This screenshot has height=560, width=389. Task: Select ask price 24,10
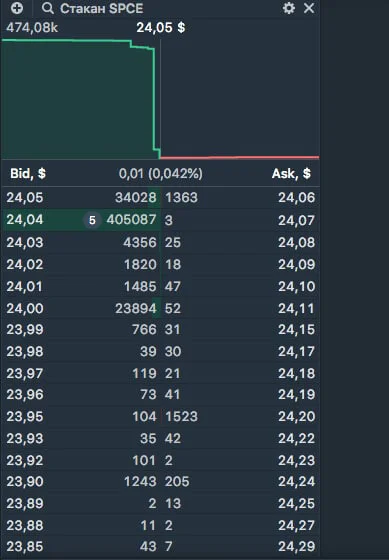[296, 286]
